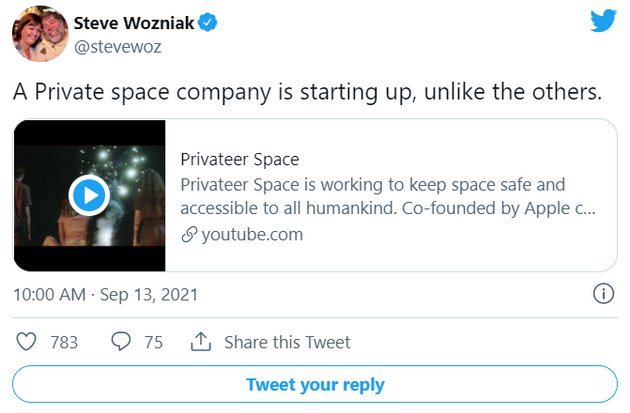Click the 10:00 AM Sep 13, 2021 timestamp
This screenshot has height=413, width=630.
(x=106, y=294)
